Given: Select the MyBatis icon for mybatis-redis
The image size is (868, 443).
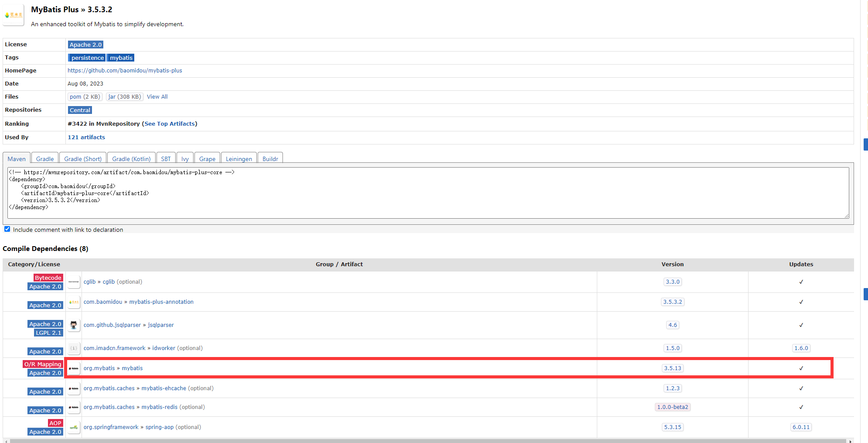Looking at the screenshot, I should point(74,407).
